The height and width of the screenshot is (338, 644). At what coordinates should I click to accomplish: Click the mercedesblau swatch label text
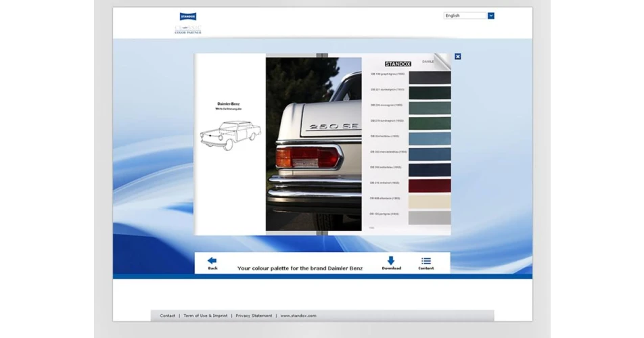click(388, 152)
